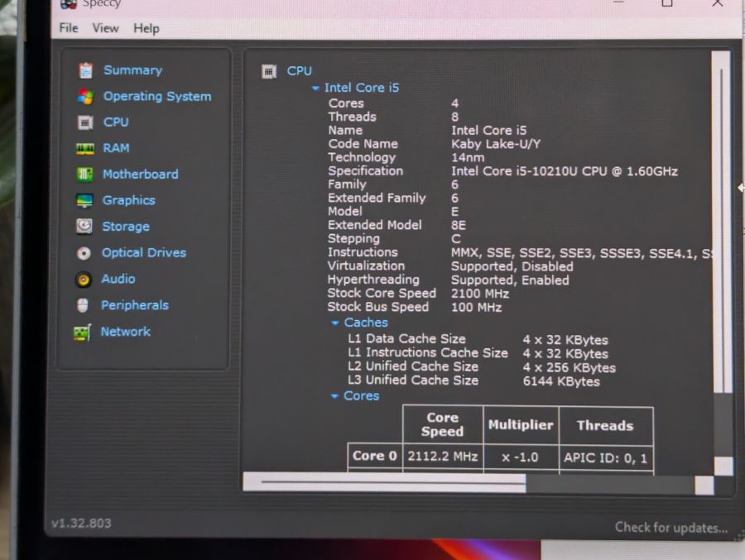Click the CPU chip icon in sidebar
This screenshot has height=560, width=745.
click(x=85, y=122)
